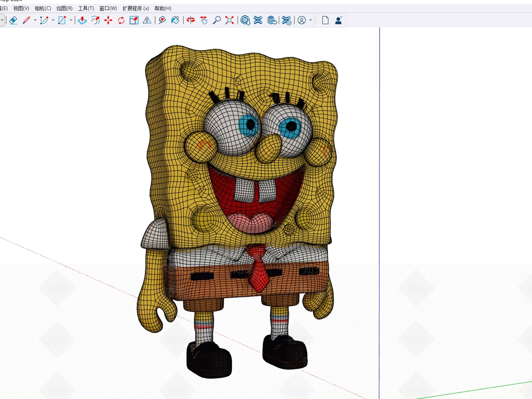The width and height of the screenshot is (532, 399).
Task: Expand the Rectangle tool dropdown arrow
Action: (x=71, y=20)
